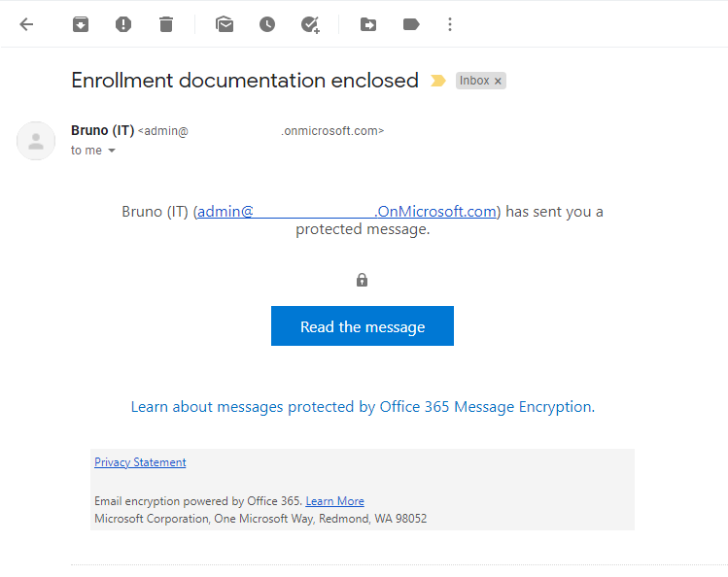
Task: Add email to Tasks
Action: click(x=310, y=24)
